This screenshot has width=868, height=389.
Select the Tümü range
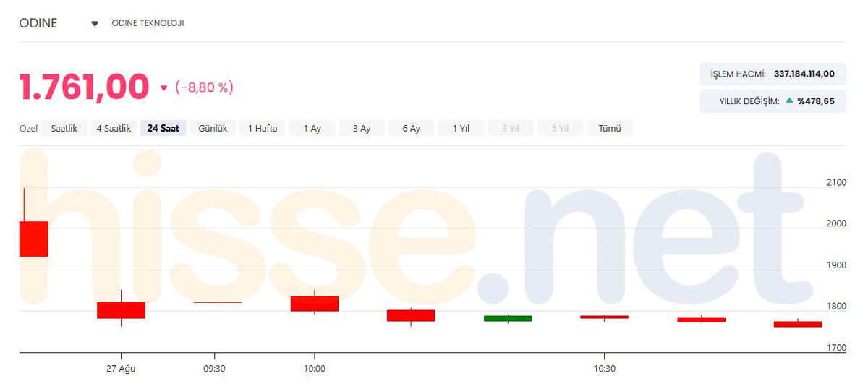pyautogui.click(x=610, y=128)
